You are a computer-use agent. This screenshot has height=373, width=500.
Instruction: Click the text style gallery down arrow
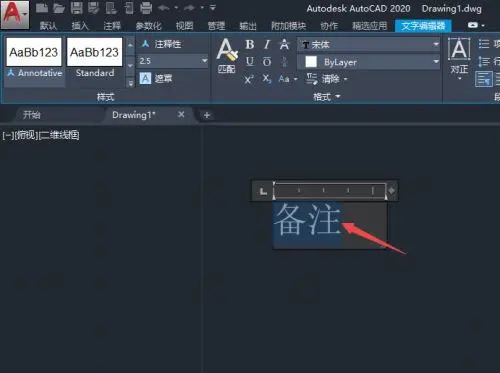point(130,66)
